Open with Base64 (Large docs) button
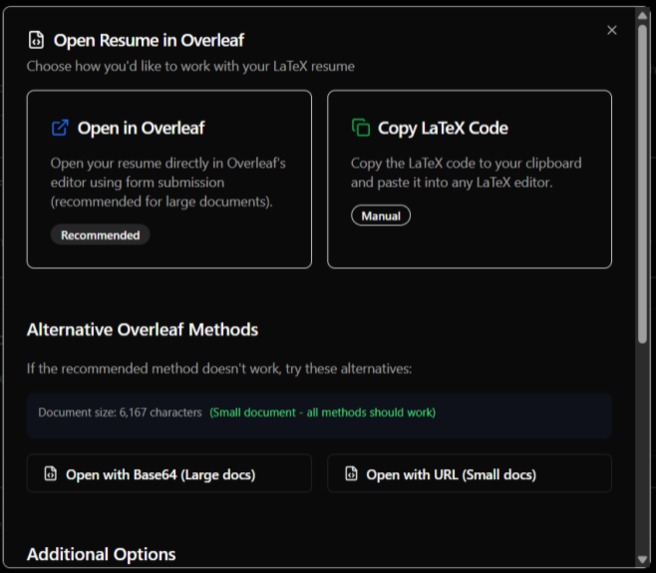Screen dimensions: 656x573 169,473
